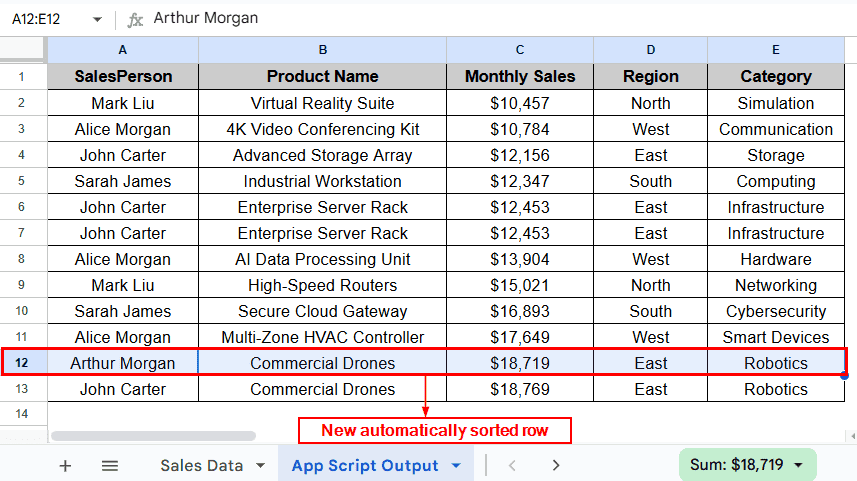Click the High-Speed Routers cell
The height and width of the screenshot is (481, 857).
322,285
